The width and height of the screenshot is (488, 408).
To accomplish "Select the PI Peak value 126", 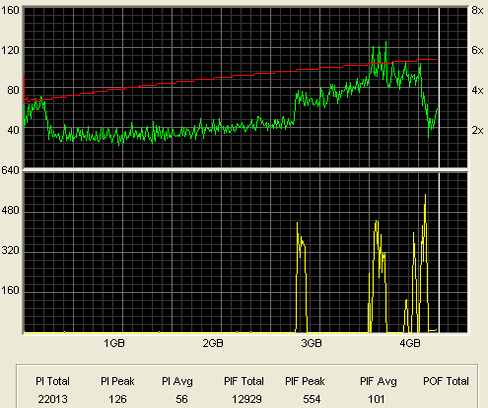I will click(117, 399).
